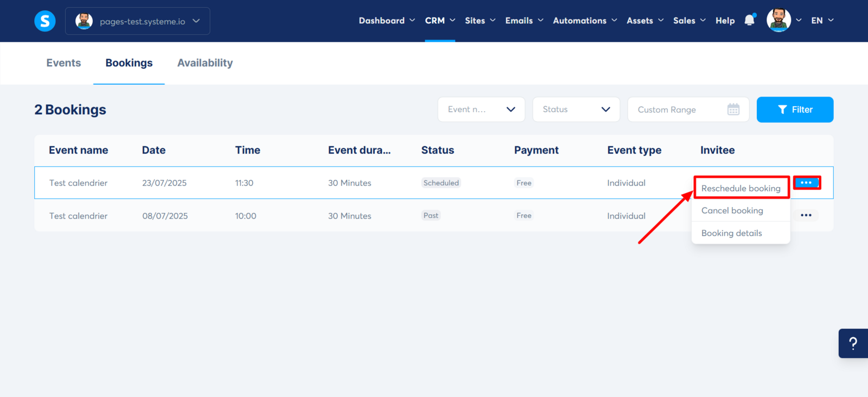Click the Past status badge
The image size is (868, 397).
pos(431,215)
